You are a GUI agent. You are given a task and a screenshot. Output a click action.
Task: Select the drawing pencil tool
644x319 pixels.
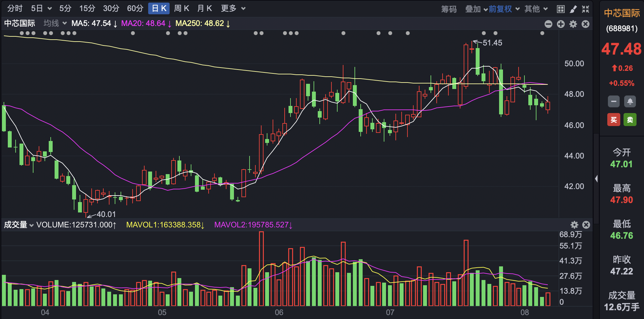pyautogui.click(x=573, y=9)
